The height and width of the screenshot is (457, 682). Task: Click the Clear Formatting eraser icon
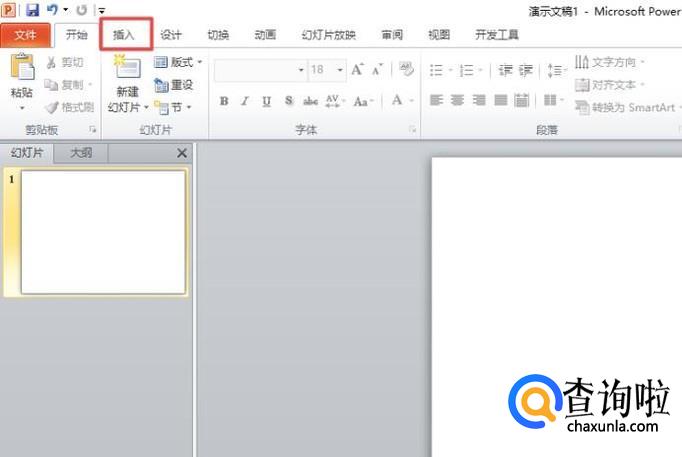coord(406,70)
